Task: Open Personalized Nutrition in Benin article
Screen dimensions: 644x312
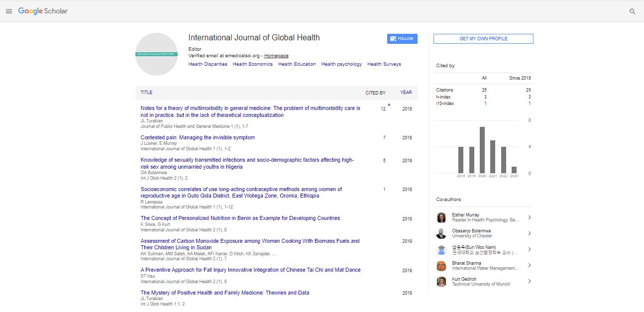Action: pyautogui.click(x=240, y=218)
